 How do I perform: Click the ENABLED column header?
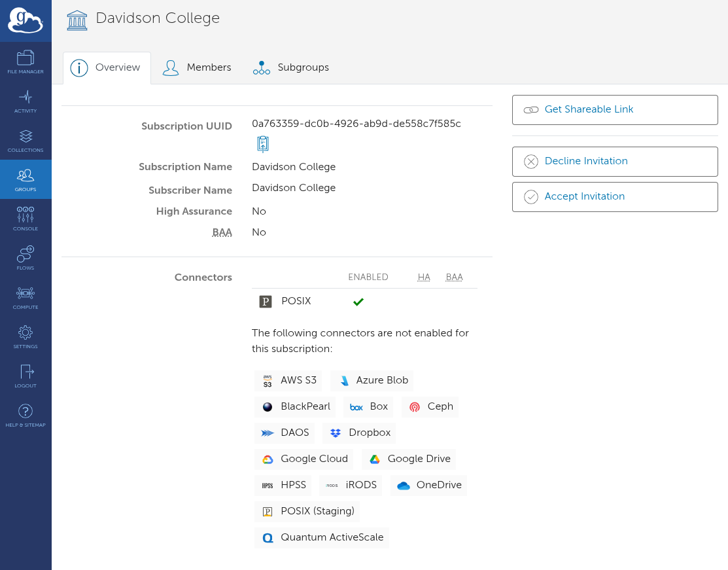368,277
